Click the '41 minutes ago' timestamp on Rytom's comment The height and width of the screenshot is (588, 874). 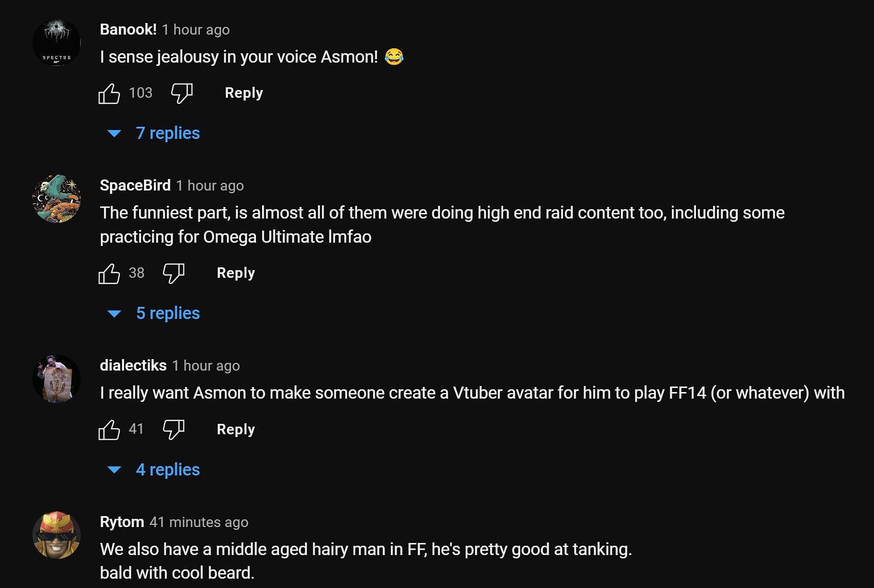tap(199, 522)
